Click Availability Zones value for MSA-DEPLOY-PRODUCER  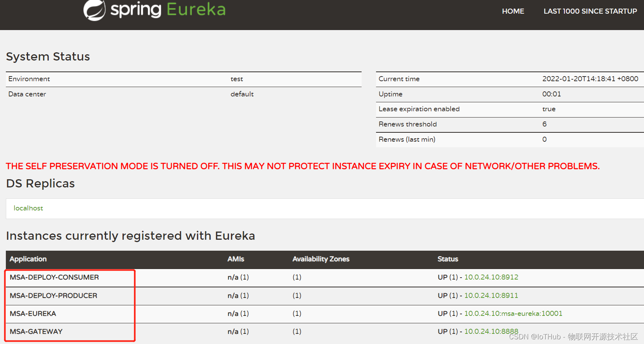pos(297,296)
